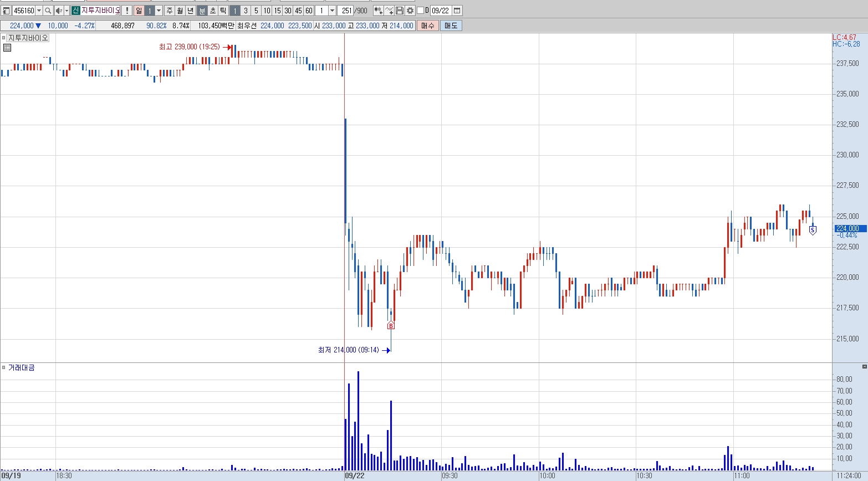The image size is (868, 481).
Task: Click the stock code 456160 input field
Action: 24,11
